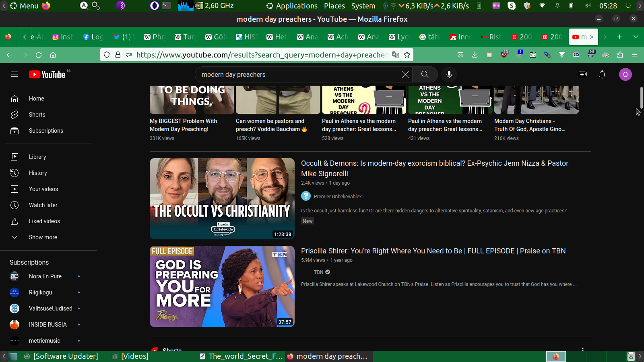Bookmark this page with star icon
Image resolution: width=644 pixels, height=362 pixels.
point(407,55)
